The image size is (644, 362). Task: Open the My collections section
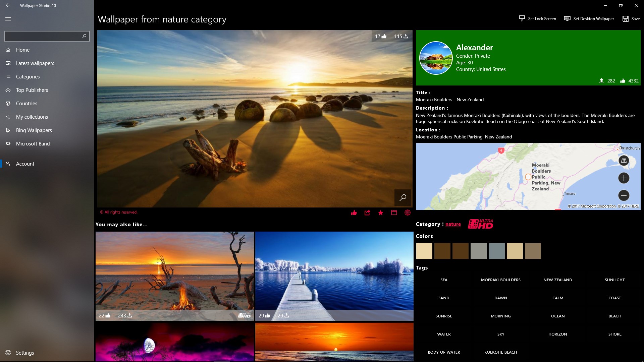(32, 117)
